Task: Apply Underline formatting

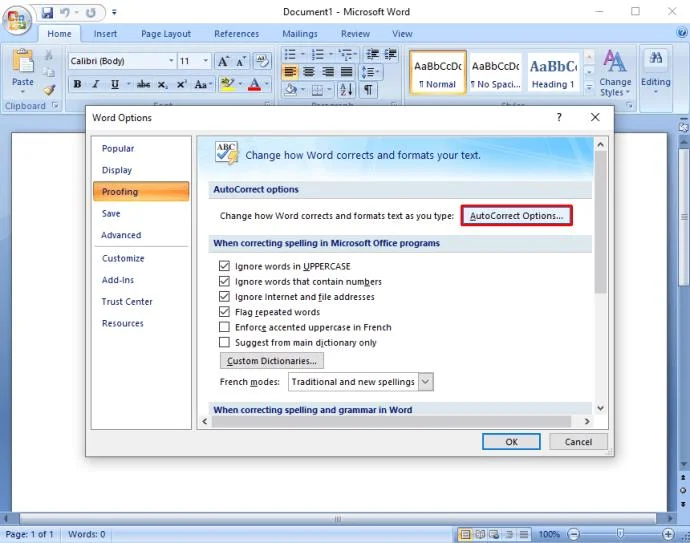Action: click(x=115, y=84)
